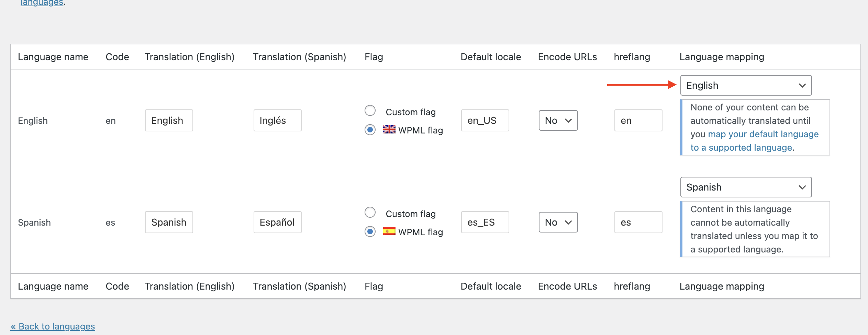This screenshot has width=868, height=335.
Task: Open English language mapping dropdown
Action: click(746, 85)
